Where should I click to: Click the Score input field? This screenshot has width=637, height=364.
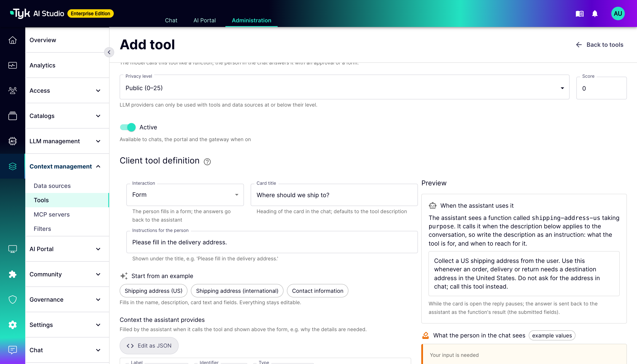tap(601, 88)
